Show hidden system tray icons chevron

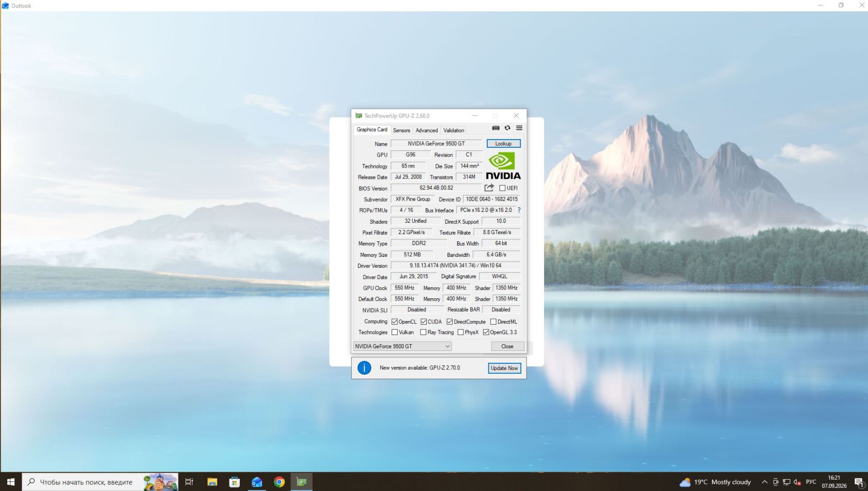[765, 482]
